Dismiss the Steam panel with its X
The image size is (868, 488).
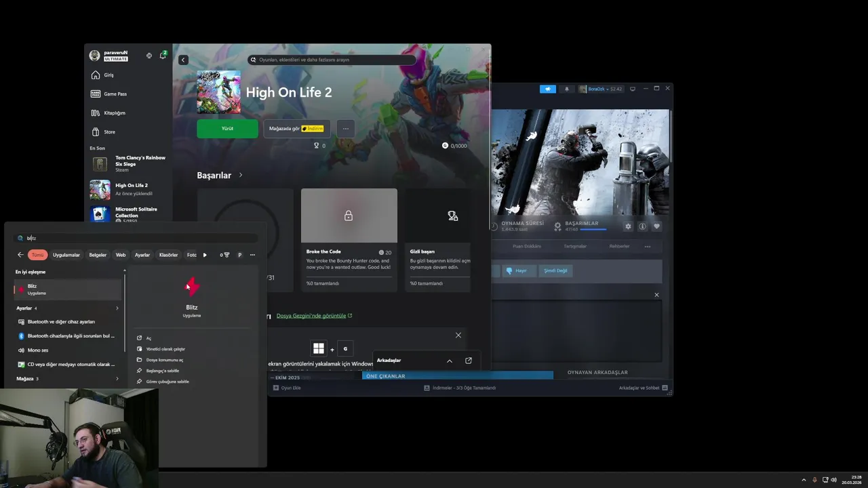[x=656, y=295]
